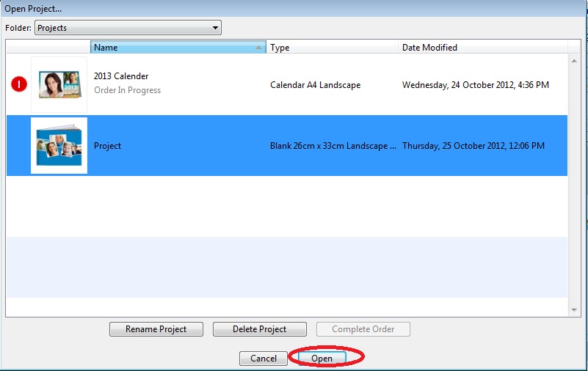The width and height of the screenshot is (588, 371).
Task: Click the row name 'Project'
Action: (107, 146)
